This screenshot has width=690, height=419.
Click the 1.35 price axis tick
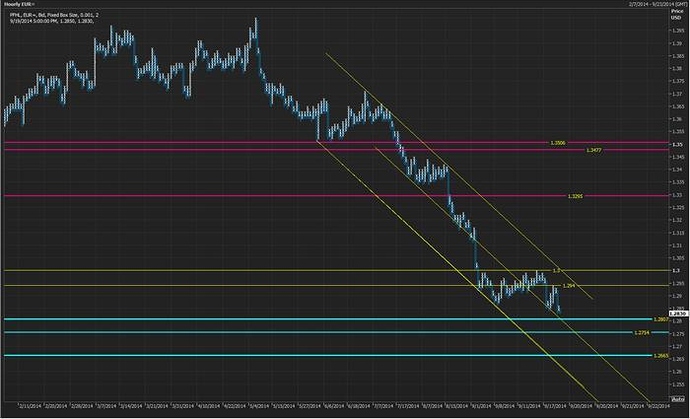click(677, 144)
